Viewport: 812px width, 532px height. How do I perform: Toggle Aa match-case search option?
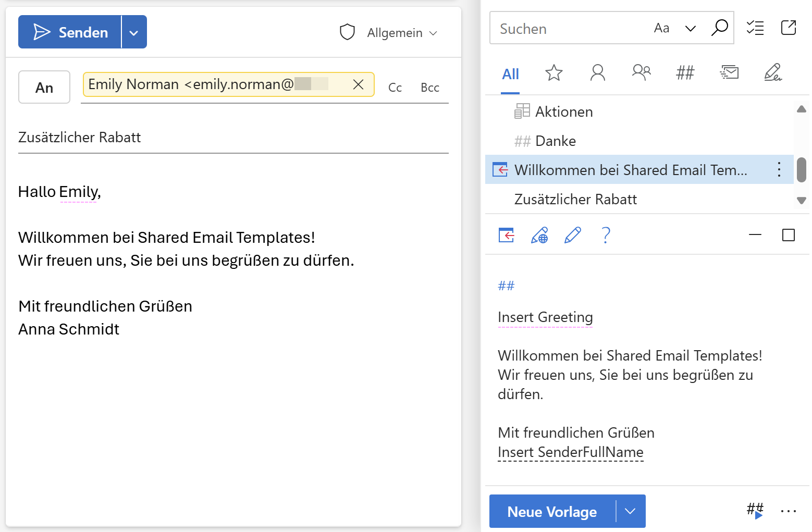(661, 28)
